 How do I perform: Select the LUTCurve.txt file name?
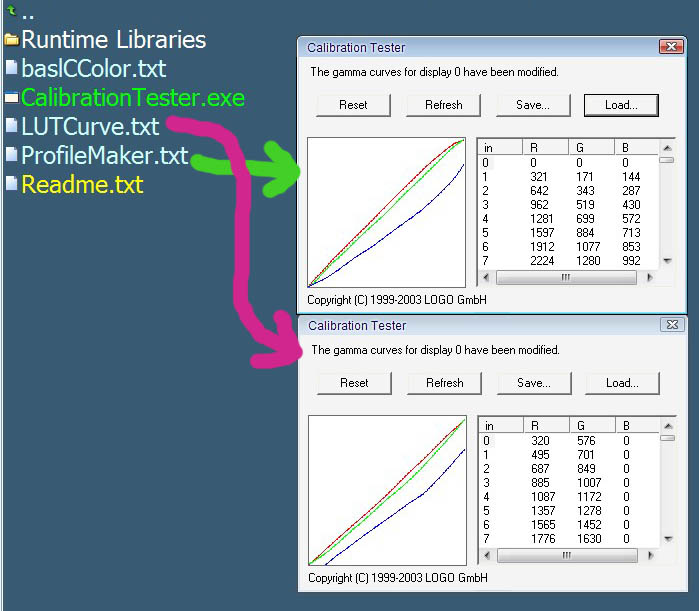90,126
